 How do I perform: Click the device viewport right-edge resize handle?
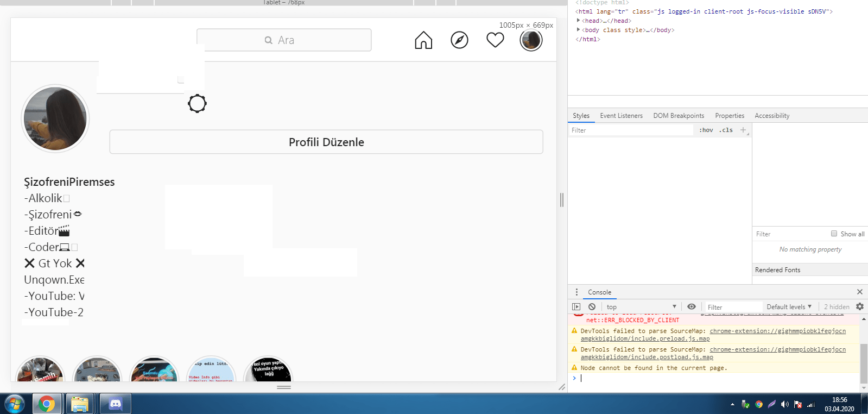[562, 200]
